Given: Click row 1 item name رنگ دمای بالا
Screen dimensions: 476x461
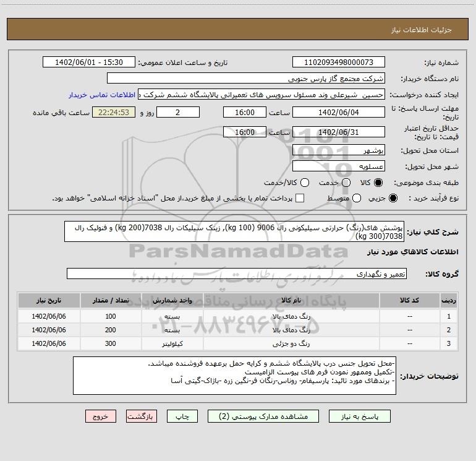Looking at the screenshot, I should pos(291,316).
